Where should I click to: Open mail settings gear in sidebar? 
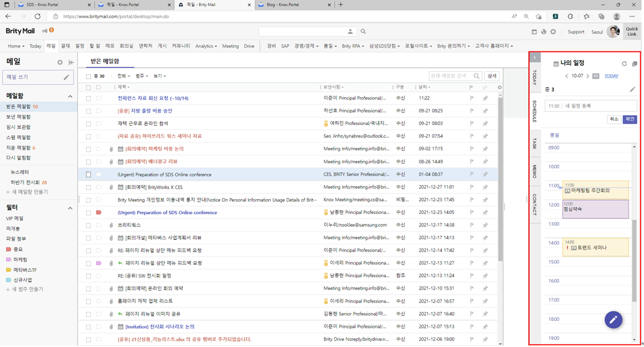coord(60,62)
